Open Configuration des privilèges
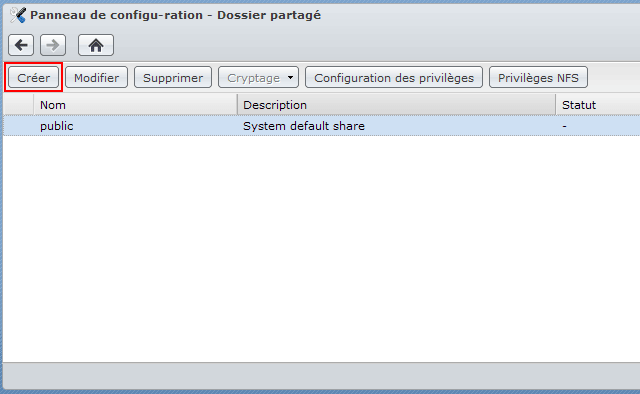640x394 pixels. [394, 78]
